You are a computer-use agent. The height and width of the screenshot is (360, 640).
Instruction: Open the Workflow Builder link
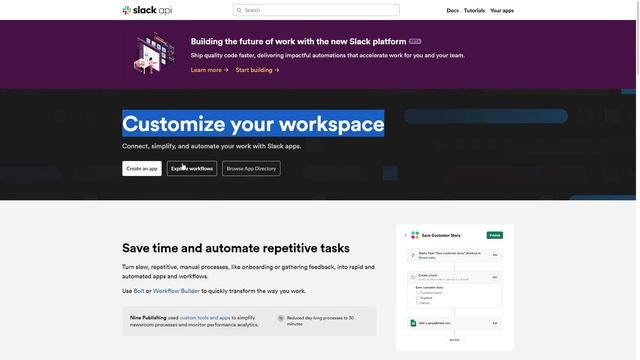pos(176,291)
